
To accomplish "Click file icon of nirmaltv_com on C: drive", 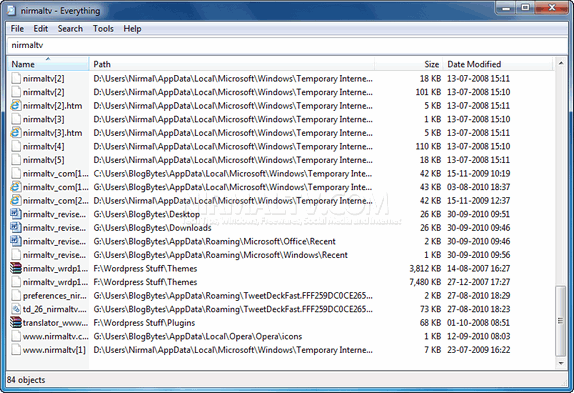I will pyautogui.click(x=16, y=173).
